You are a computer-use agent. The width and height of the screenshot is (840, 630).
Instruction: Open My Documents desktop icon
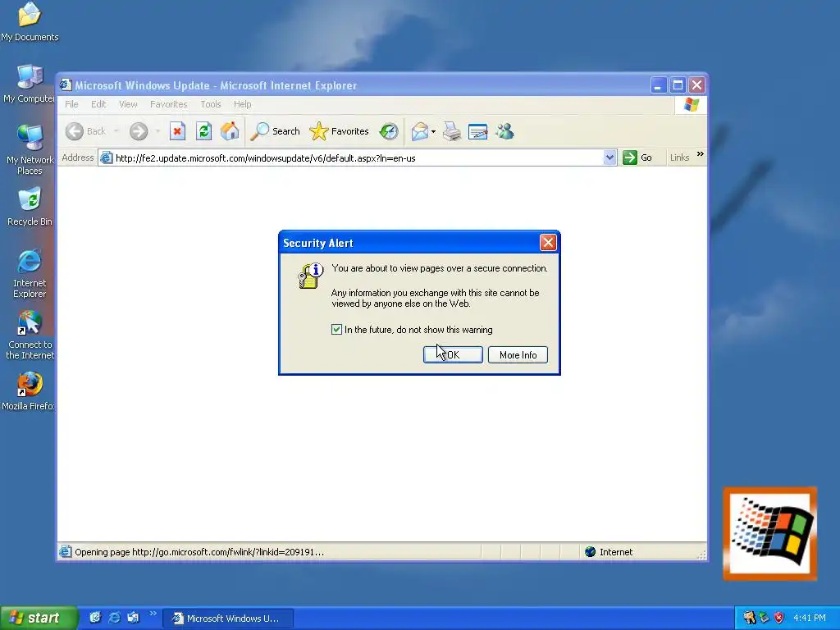click(30, 22)
